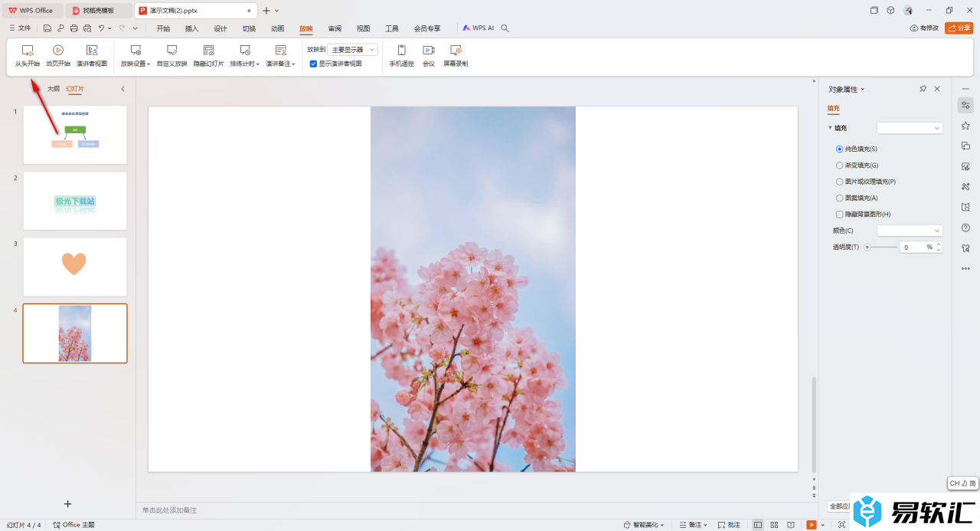Click the 批注 comments button
980x531 pixels.
pyautogui.click(x=729, y=525)
